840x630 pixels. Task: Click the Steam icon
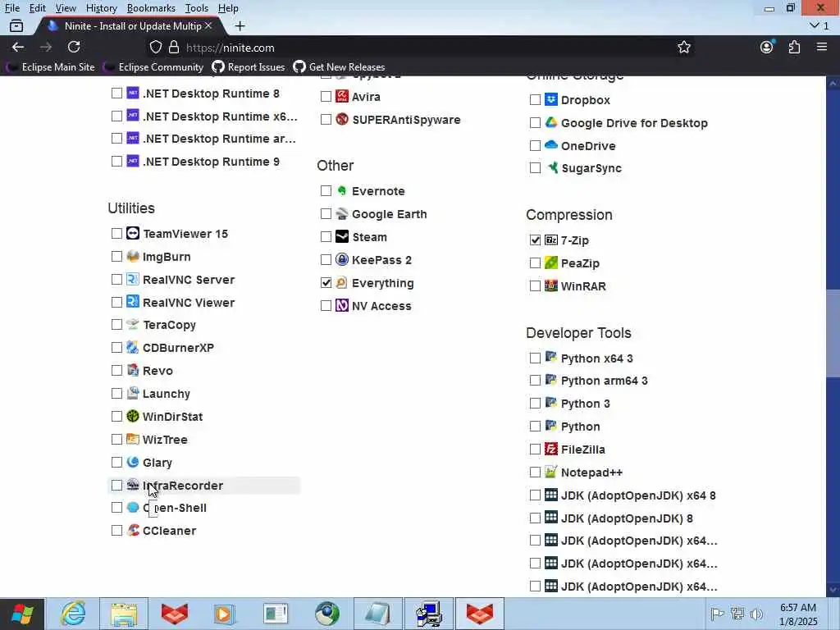(x=342, y=236)
